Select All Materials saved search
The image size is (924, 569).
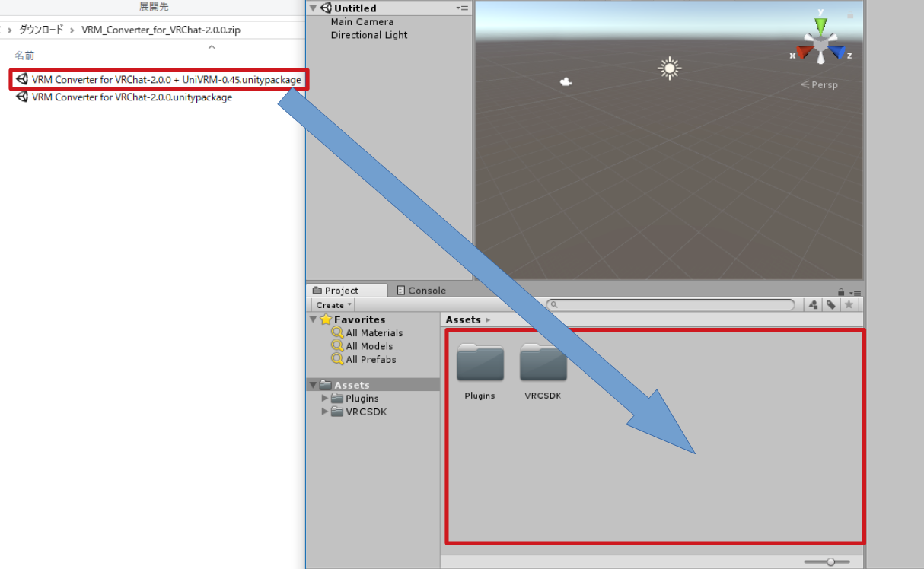(x=366, y=333)
